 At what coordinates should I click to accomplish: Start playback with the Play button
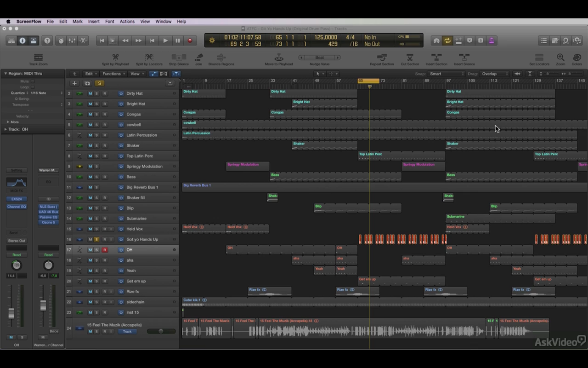coord(165,40)
